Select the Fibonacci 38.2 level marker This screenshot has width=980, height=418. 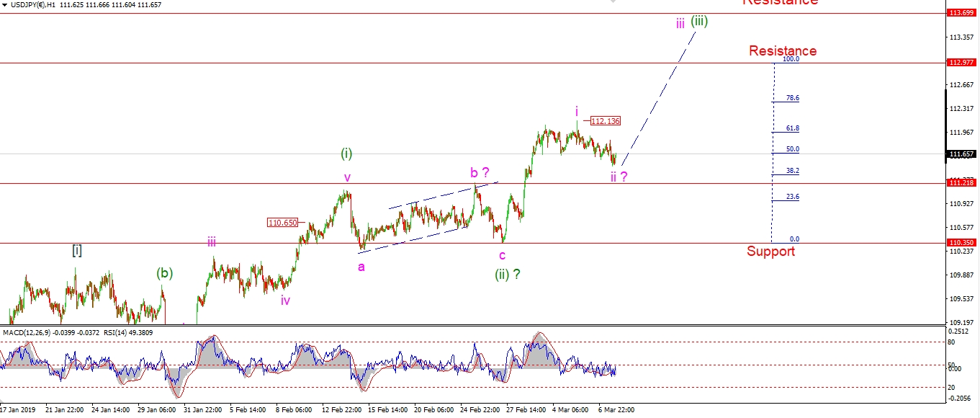pyautogui.click(x=792, y=171)
